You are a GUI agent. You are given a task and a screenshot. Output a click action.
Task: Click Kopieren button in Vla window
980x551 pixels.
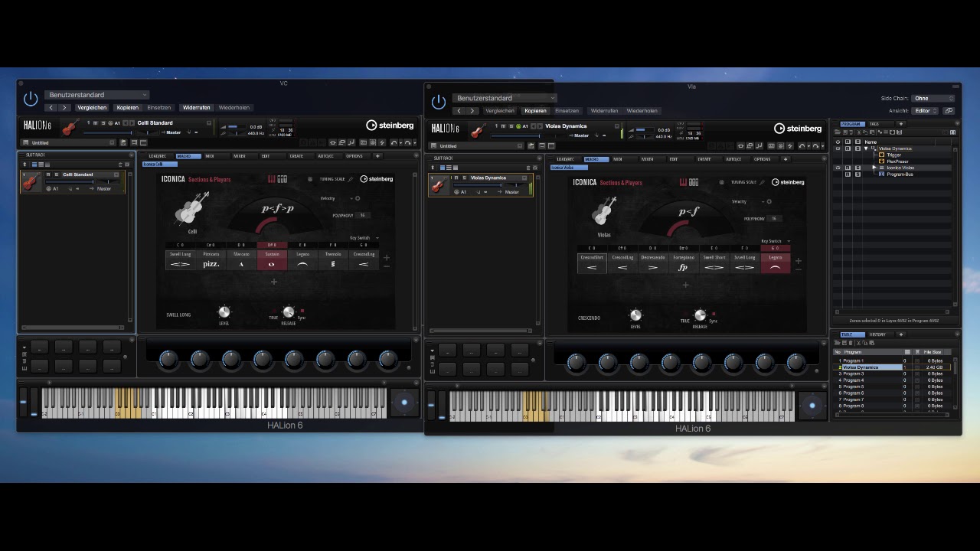pyautogui.click(x=535, y=111)
